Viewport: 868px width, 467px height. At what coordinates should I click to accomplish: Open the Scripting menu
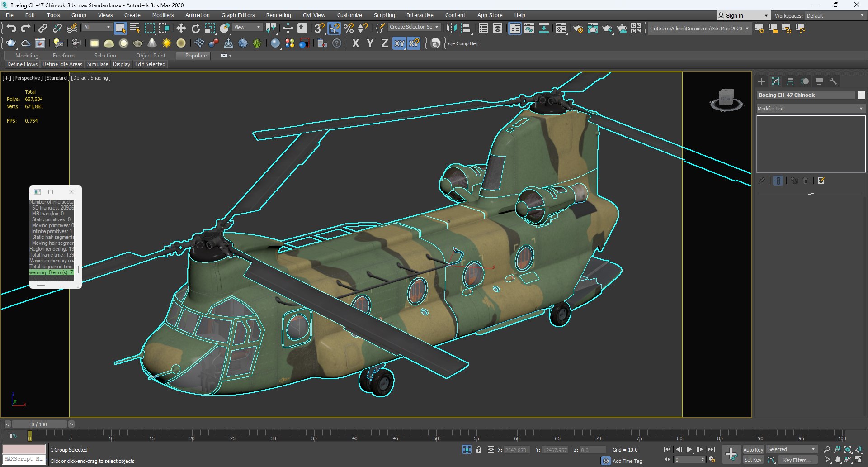tap(384, 15)
